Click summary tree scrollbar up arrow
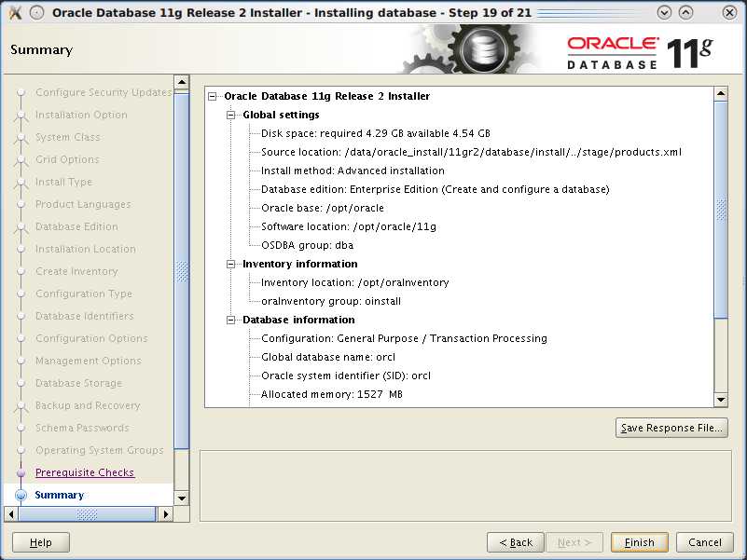Screen dimensions: 747x560 tap(721, 93)
